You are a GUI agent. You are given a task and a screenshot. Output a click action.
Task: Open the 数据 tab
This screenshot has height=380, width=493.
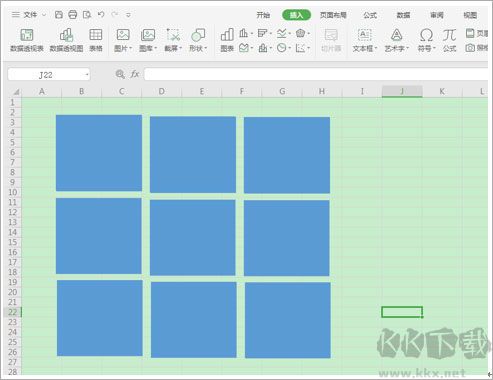(x=403, y=15)
